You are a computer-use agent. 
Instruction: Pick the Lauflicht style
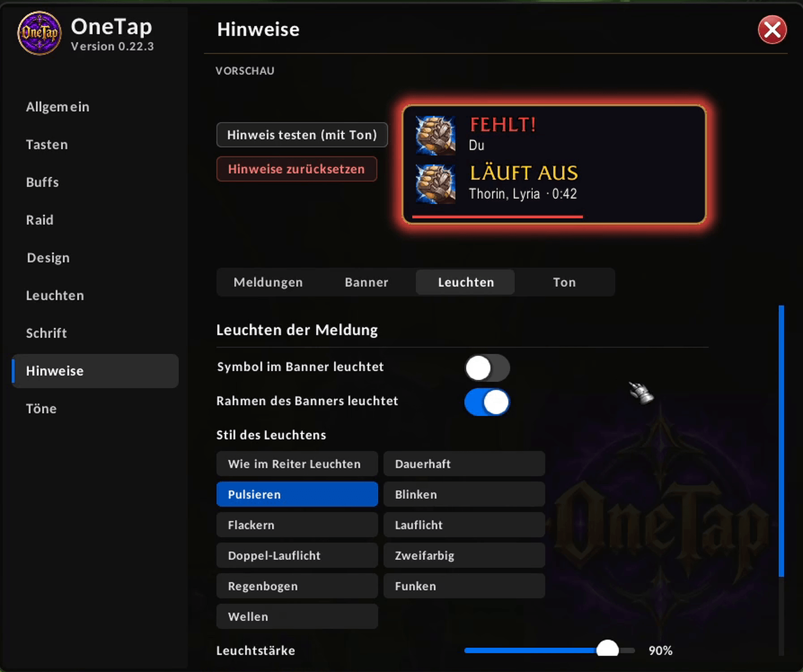464,525
